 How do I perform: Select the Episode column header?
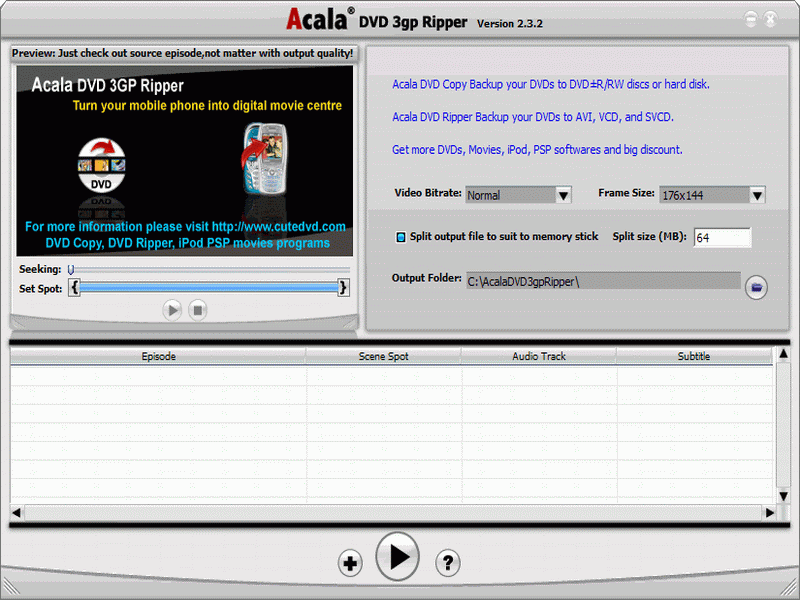(158, 356)
